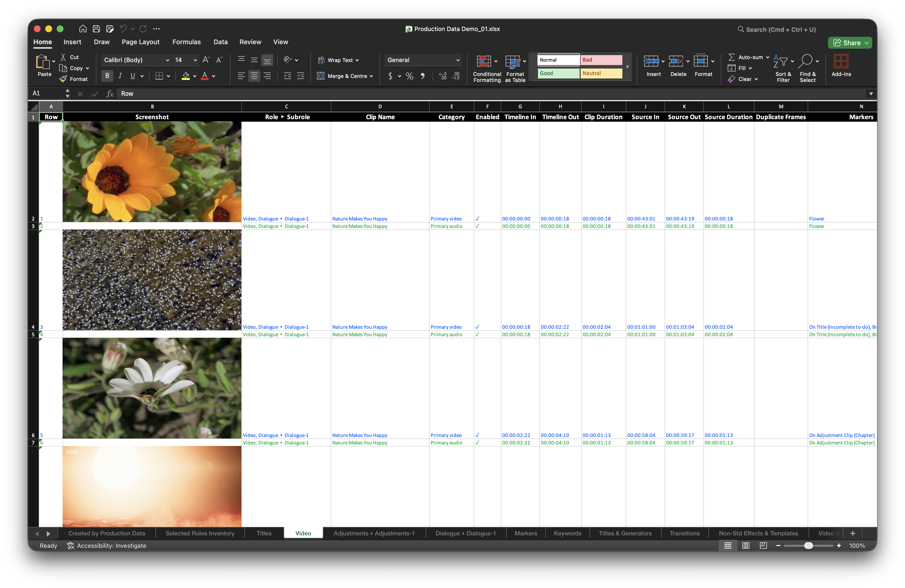Image resolution: width=905 pixels, height=588 pixels.
Task: Apply the red font colour
Action: (205, 76)
